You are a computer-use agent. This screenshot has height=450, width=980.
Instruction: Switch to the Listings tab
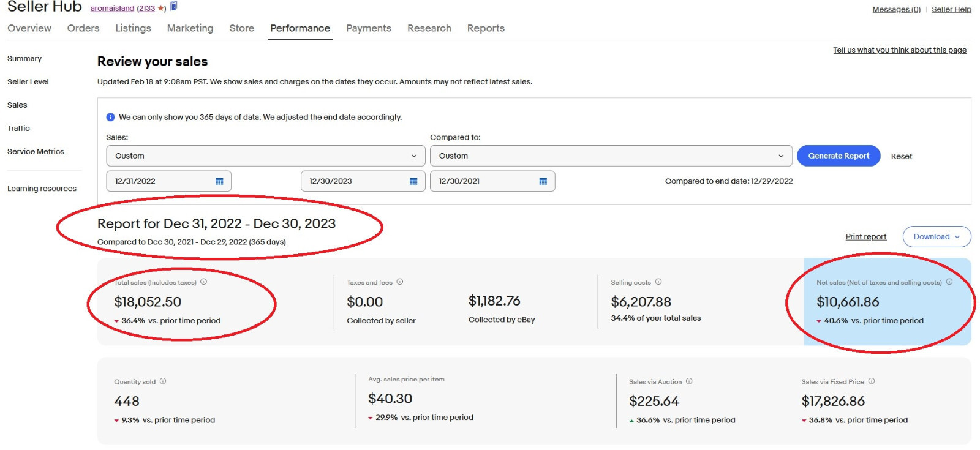pos(134,28)
